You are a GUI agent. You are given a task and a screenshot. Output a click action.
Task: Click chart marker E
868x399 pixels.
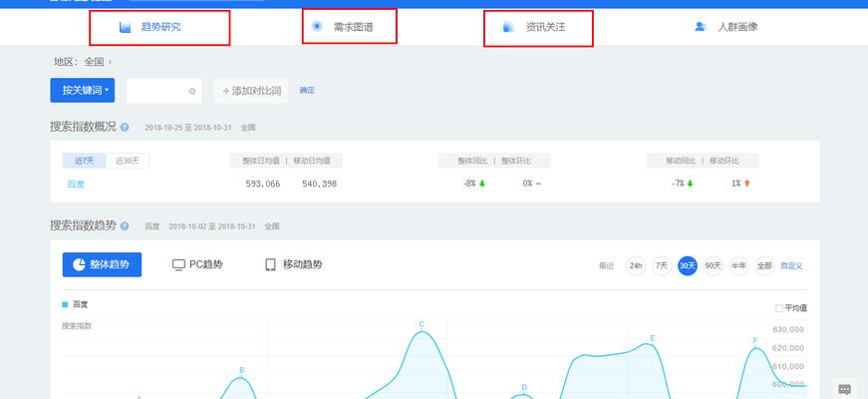click(653, 338)
